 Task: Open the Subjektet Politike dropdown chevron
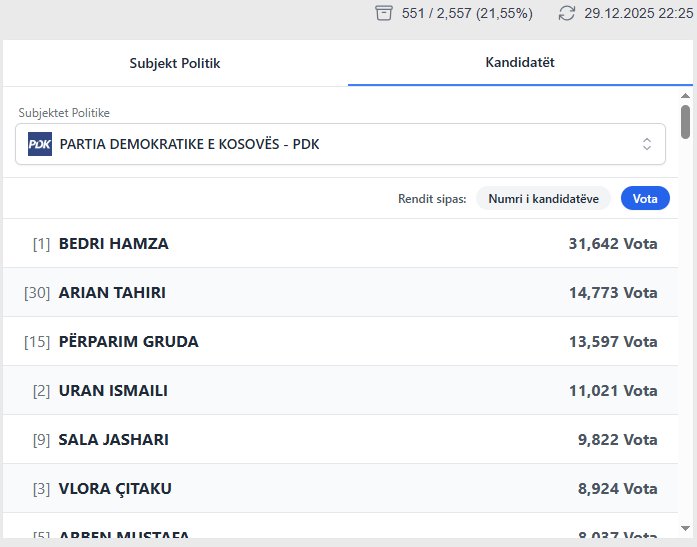pos(647,144)
